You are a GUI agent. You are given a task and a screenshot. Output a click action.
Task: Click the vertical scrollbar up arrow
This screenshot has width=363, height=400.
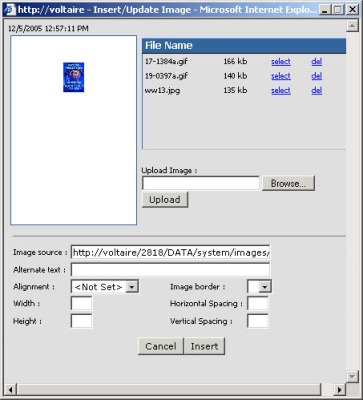[352, 26]
